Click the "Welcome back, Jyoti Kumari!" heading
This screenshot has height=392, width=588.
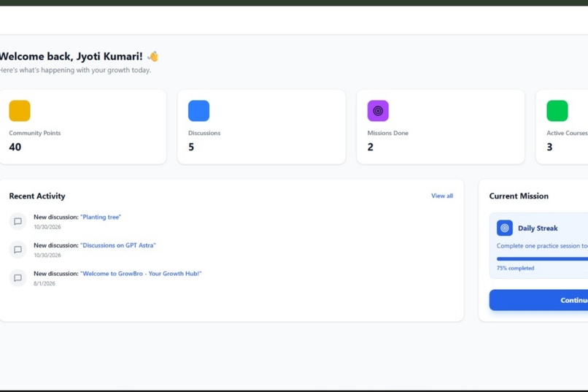point(71,56)
